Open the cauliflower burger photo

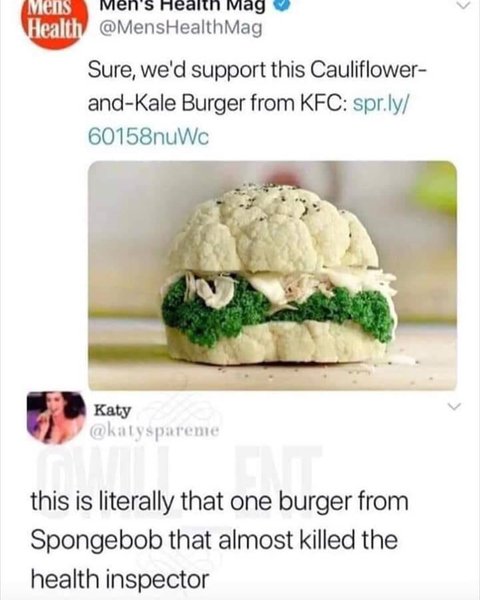[x=272, y=276]
